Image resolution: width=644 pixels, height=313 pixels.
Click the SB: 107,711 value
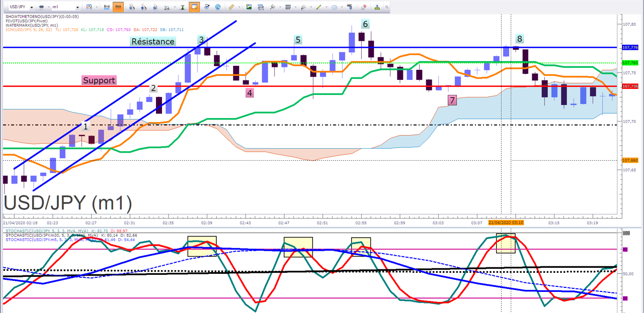click(173, 30)
